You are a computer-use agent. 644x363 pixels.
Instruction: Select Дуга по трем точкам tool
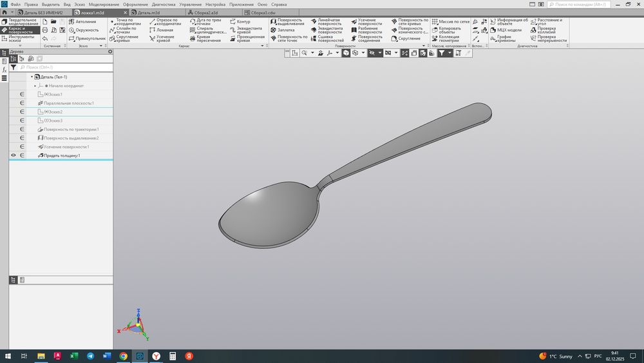(205, 21)
